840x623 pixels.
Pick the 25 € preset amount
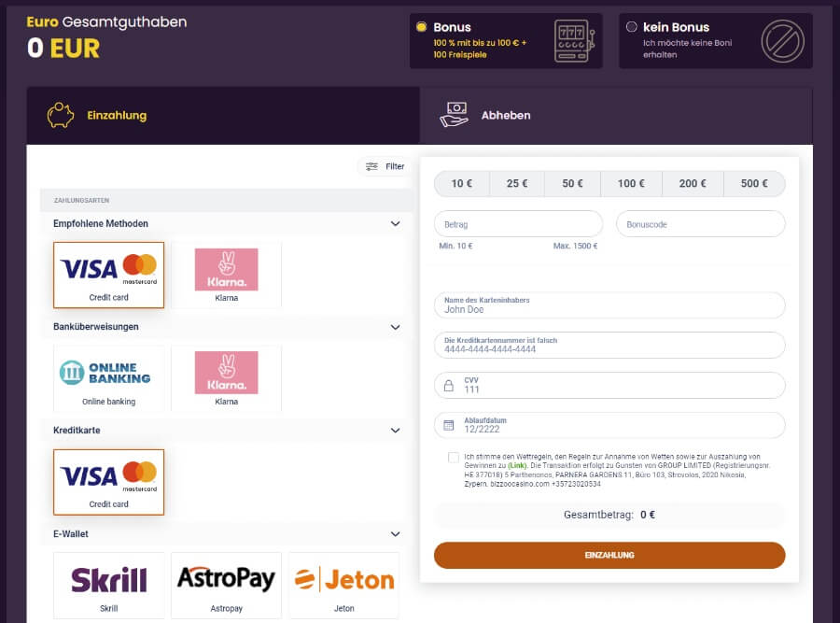pos(517,184)
